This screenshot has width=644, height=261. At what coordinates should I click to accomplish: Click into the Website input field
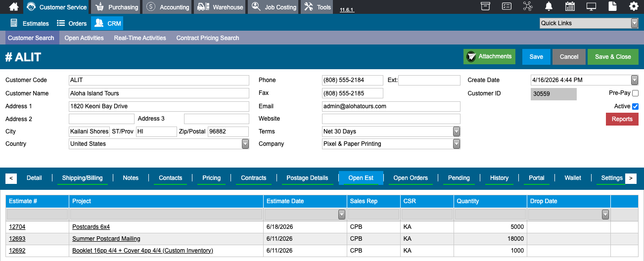tap(391, 119)
